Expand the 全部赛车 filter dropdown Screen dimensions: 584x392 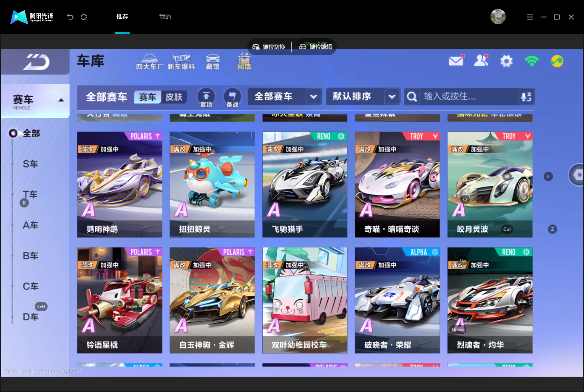[313, 97]
